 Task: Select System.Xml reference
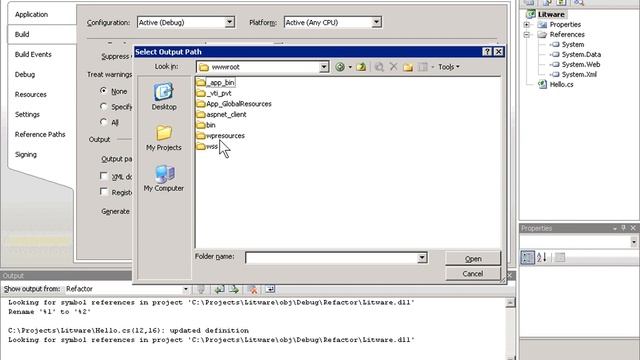(579, 74)
